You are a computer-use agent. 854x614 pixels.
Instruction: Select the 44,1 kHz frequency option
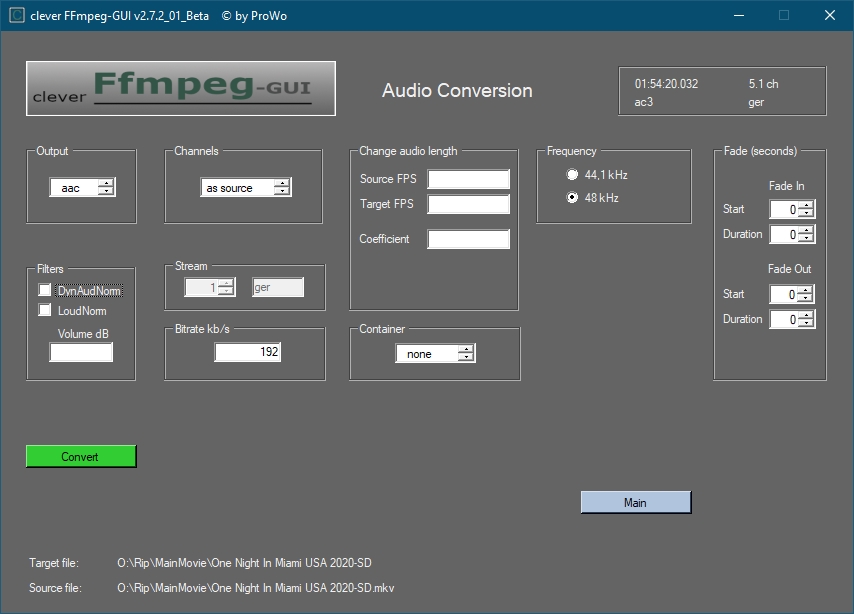pos(572,174)
